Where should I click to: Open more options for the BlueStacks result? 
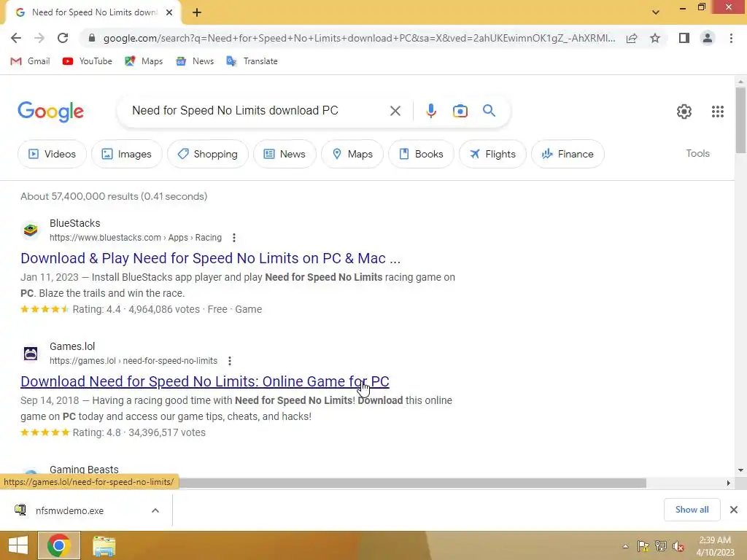coord(233,238)
